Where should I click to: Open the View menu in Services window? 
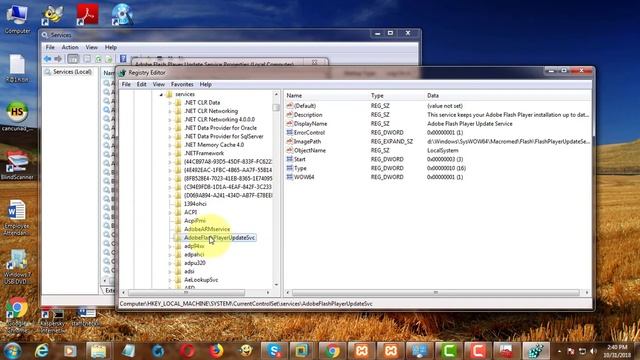point(91,47)
